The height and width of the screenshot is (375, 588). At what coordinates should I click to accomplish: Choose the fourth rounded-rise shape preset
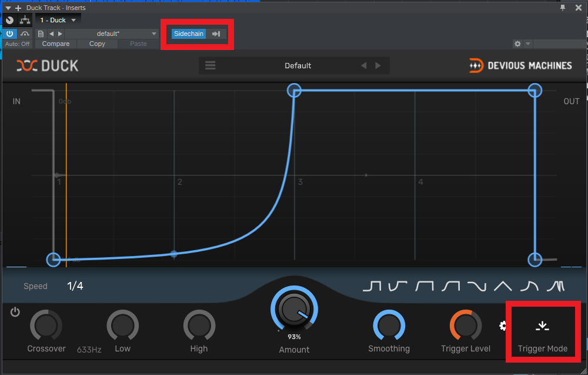pos(450,287)
